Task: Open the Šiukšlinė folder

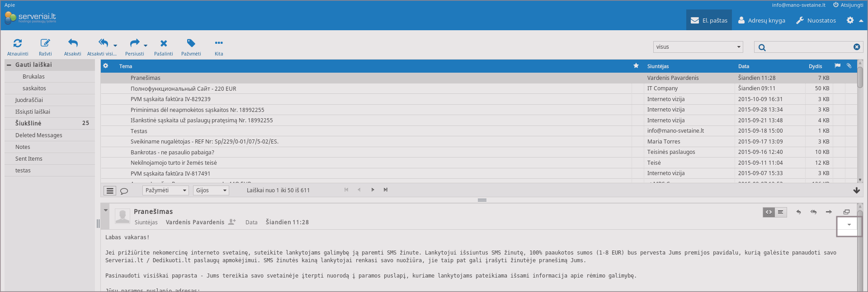Action: [28, 123]
